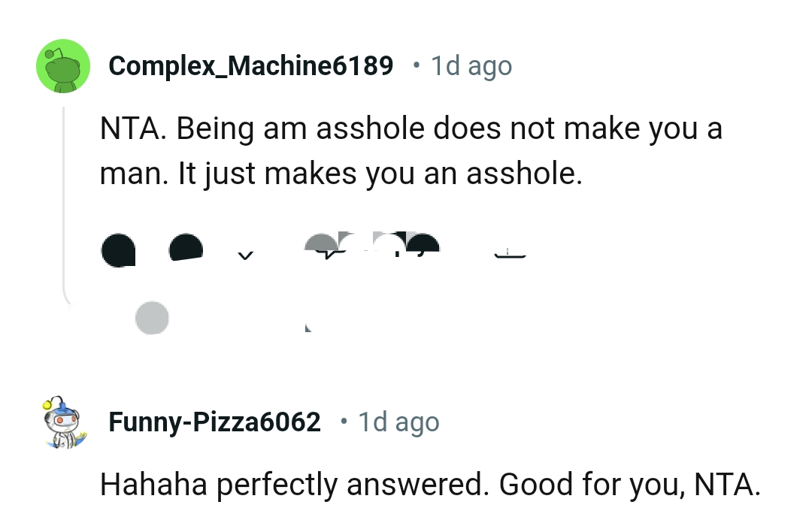Click the NTA comment text body
The image size is (812, 523).
[411, 150]
